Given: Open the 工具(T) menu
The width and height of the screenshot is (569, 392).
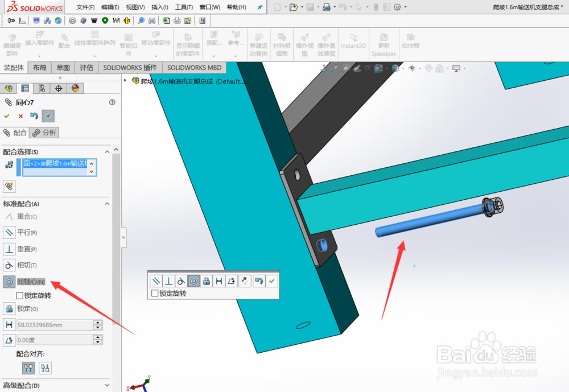Looking at the screenshot, I should [184, 7].
